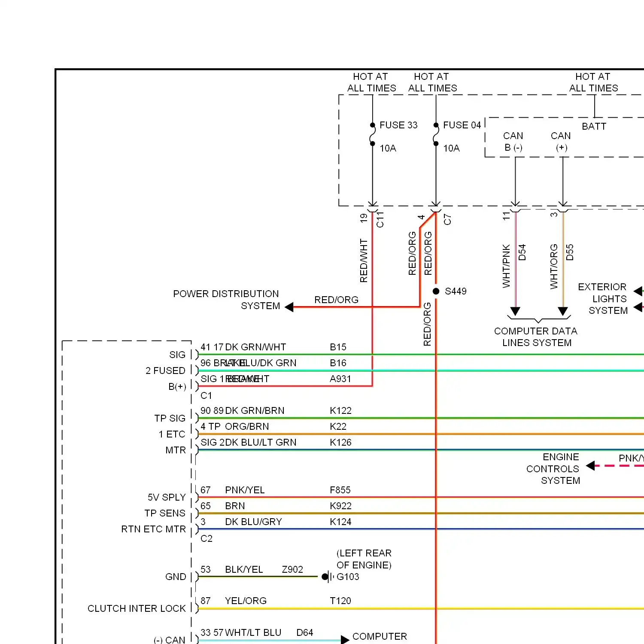Click the COMPUTER DATA LINES SYSTEM label
This screenshot has width=644, height=644.
click(x=536, y=337)
